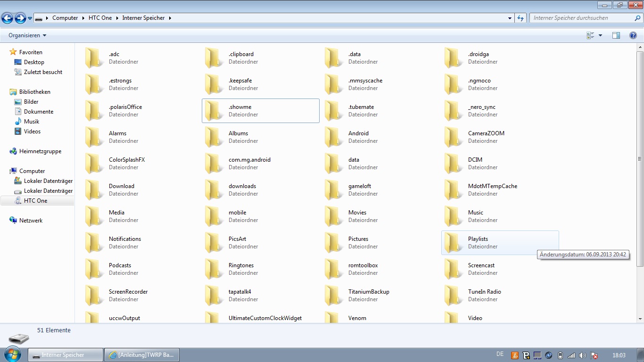The height and width of the screenshot is (362, 644).
Task: Click the Venom folder name
Action: (357, 318)
